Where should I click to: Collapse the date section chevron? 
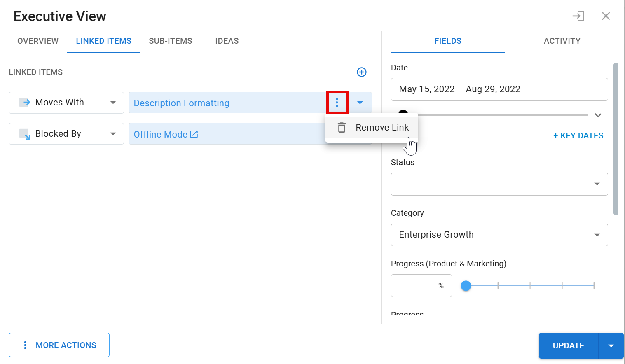point(598,115)
